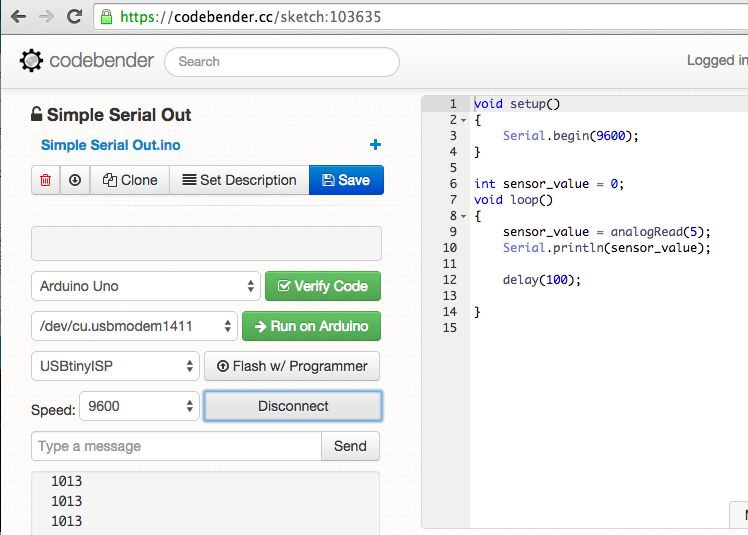
Task: Click the red trash delete icon
Action: pyautogui.click(x=45, y=180)
